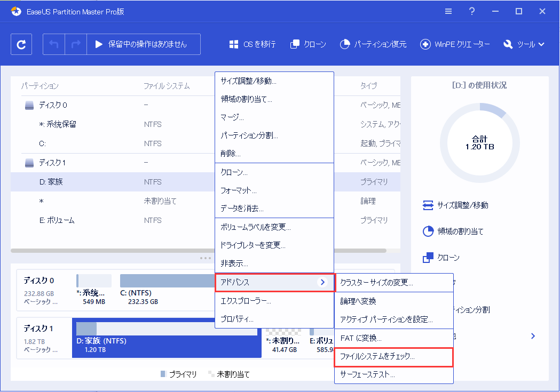Select the D: 家族 partition row
560x392 pixels.
coord(113,182)
